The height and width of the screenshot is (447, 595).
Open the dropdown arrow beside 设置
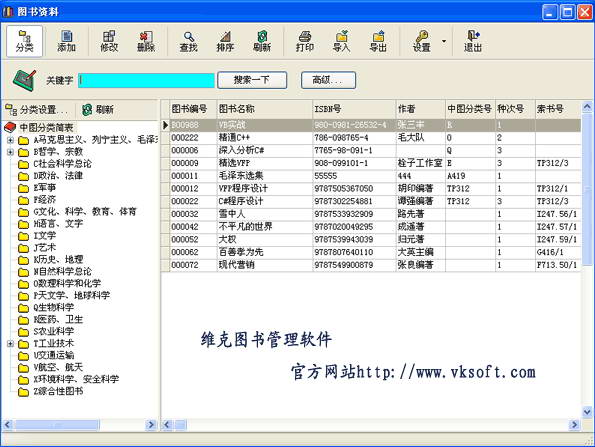pos(444,41)
